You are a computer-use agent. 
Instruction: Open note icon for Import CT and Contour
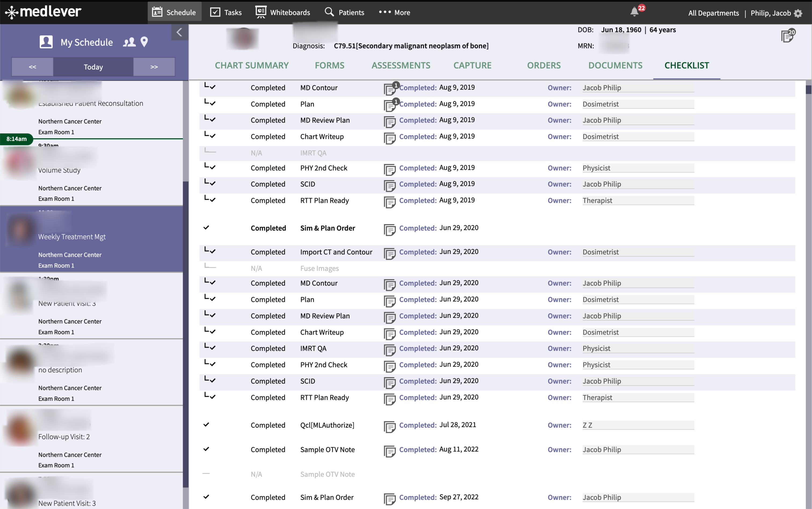[x=390, y=254]
